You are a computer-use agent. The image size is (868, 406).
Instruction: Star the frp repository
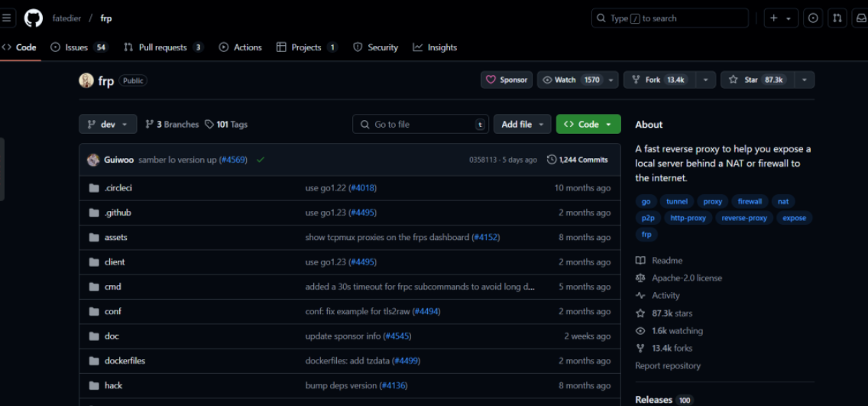(x=757, y=80)
